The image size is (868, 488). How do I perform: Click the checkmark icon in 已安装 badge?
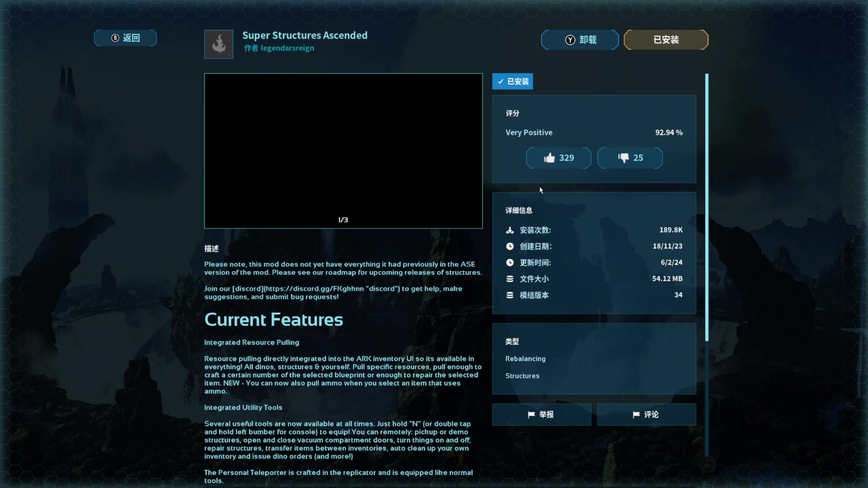coord(500,81)
